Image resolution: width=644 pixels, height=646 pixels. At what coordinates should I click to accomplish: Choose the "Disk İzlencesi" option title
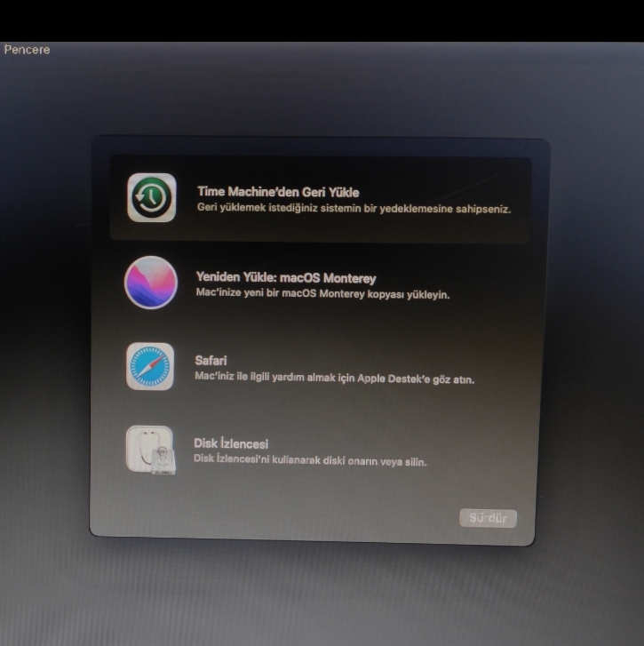231,443
